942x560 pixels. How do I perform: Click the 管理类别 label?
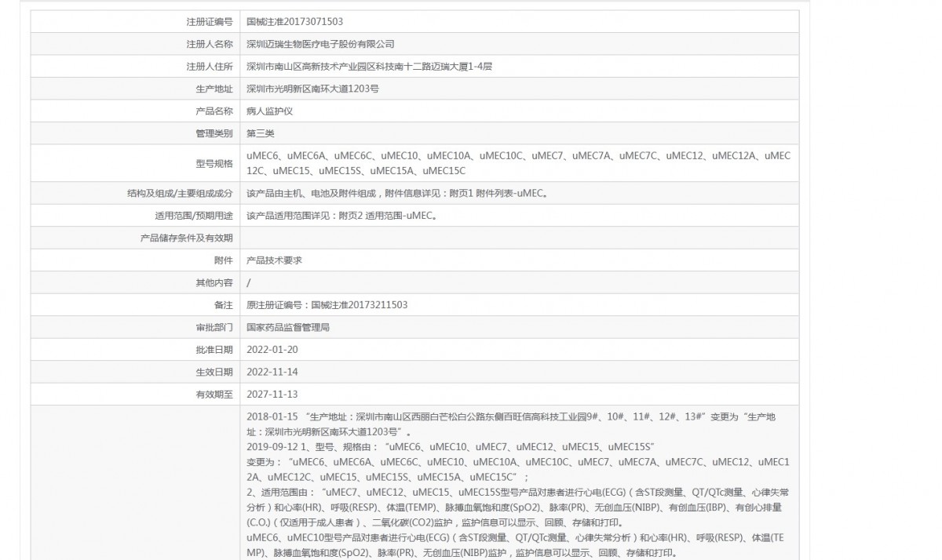coord(214,133)
